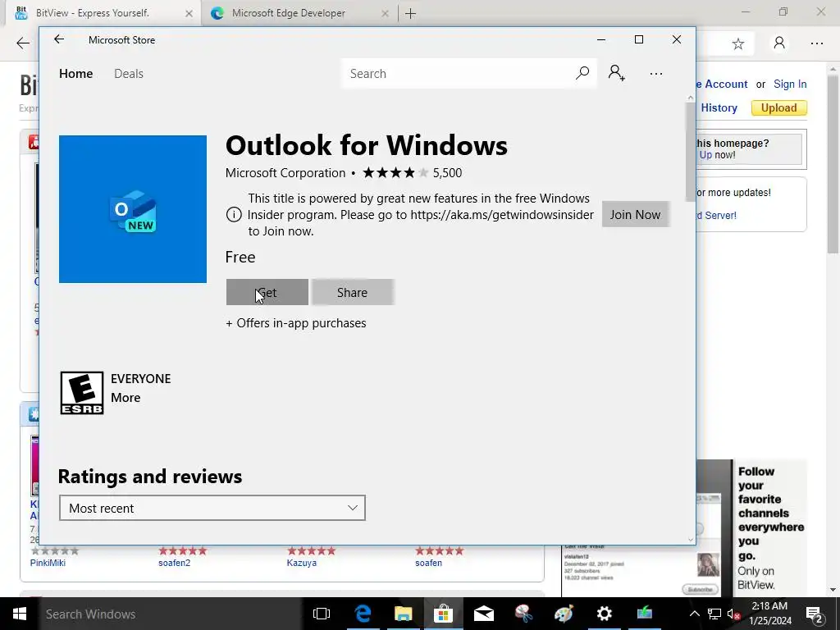Close the Microsoft Edge Developer tab

tap(385, 13)
